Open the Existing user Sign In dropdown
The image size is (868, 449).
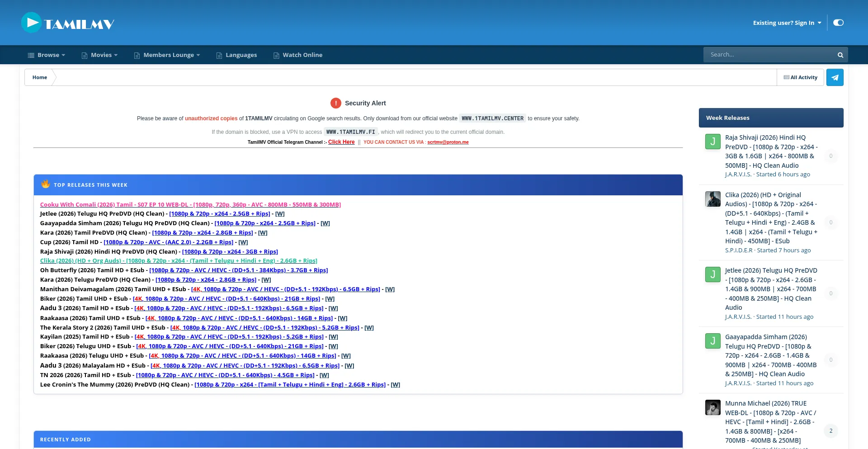[x=787, y=23]
